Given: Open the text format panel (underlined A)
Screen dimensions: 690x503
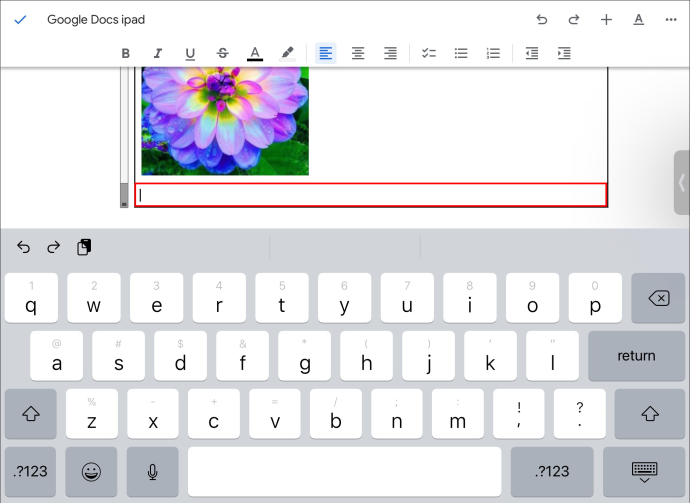Looking at the screenshot, I should 639,20.
